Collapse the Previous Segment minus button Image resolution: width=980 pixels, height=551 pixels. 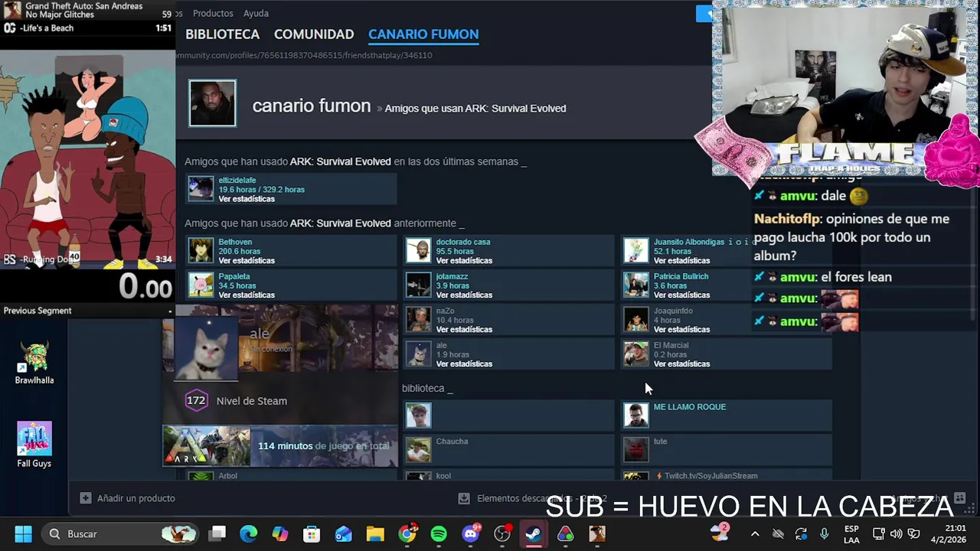pyautogui.click(x=170, y=311)
